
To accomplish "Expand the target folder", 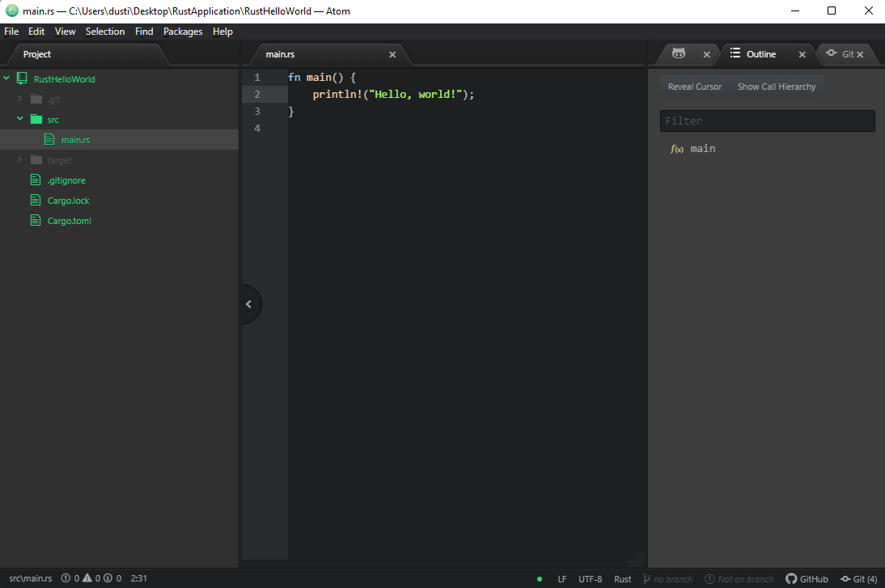I will (20, 160).
